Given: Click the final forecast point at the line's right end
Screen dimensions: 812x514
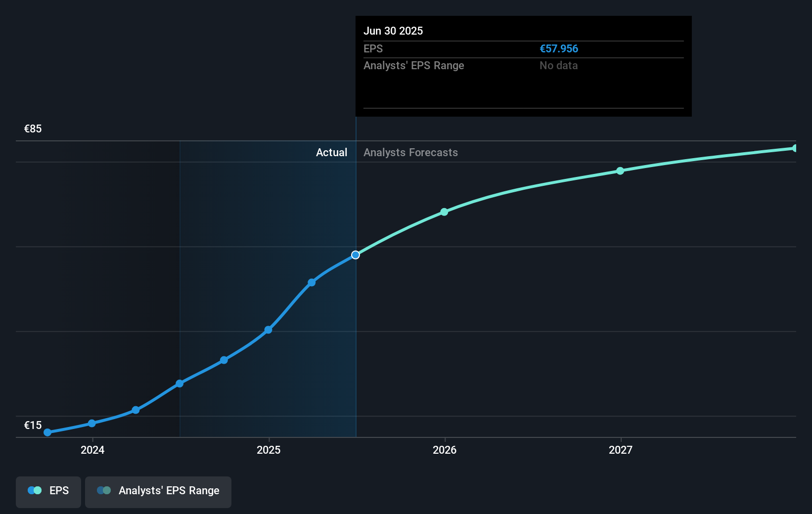Looking at the screenshot, I should (795, 148).
